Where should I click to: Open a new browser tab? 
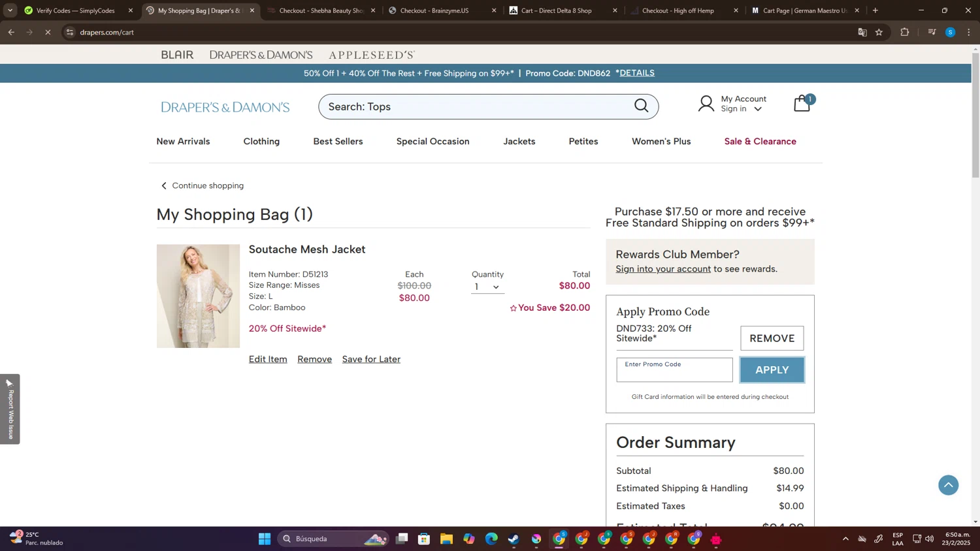(x=875, y=10)
